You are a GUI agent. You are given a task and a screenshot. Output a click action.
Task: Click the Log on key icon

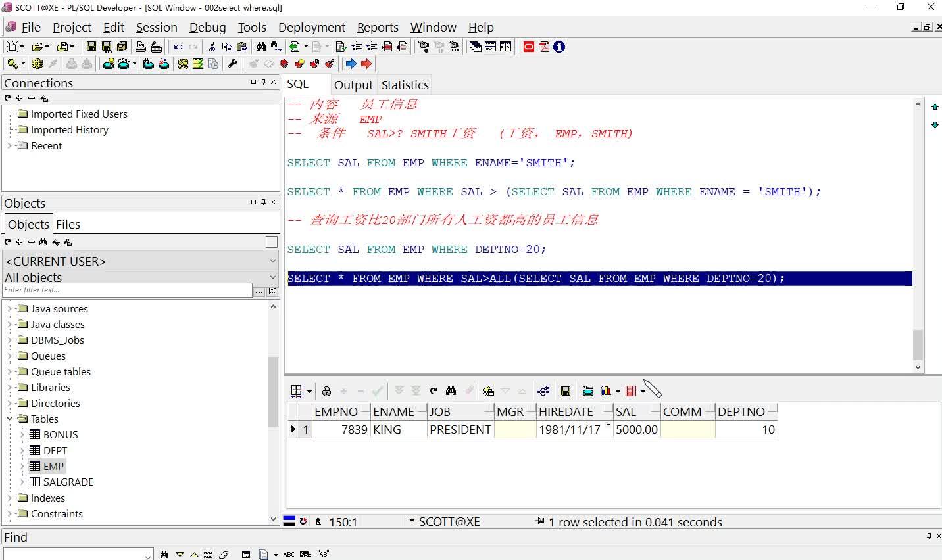pyautogui.click(x=12, y=64)
